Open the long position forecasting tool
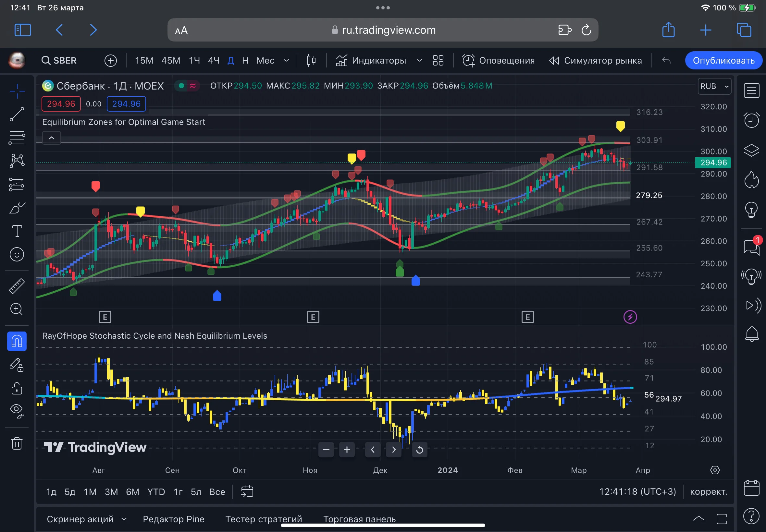Viewport: 766px width, 532px height. [x=17, y=184]
